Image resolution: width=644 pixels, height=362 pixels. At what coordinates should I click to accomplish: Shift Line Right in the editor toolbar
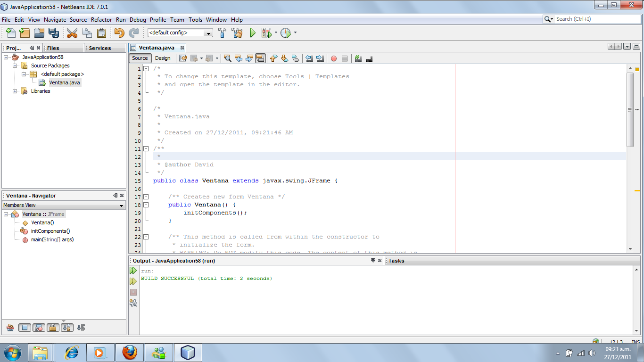(x=320, y=58)
